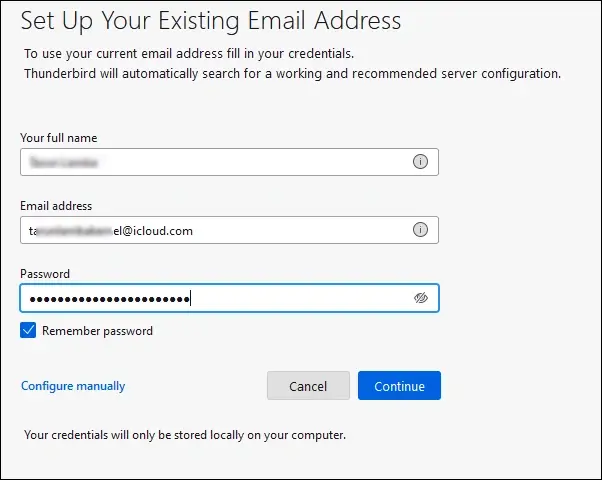Click the 'Set Up Your Existing Email Address' heading
Viewport: 602px width, 480px height.
(x=211, y=21)
